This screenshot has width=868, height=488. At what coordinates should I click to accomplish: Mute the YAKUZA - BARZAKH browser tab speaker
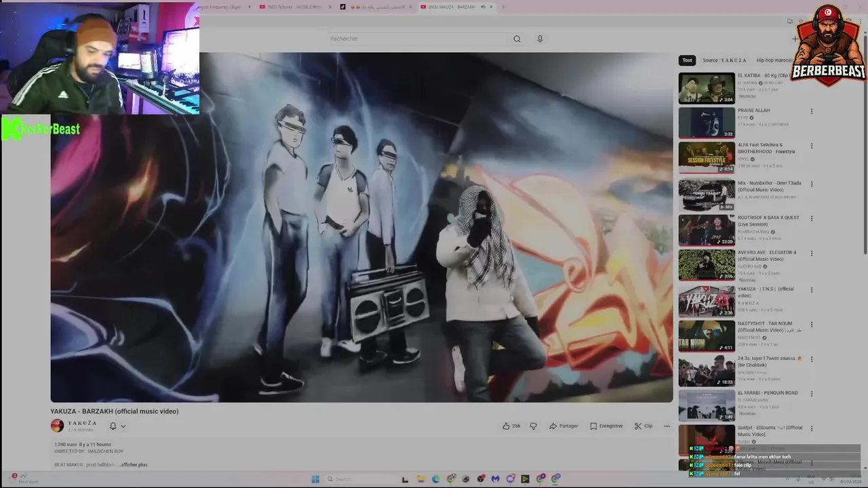(x=483, y=7)
